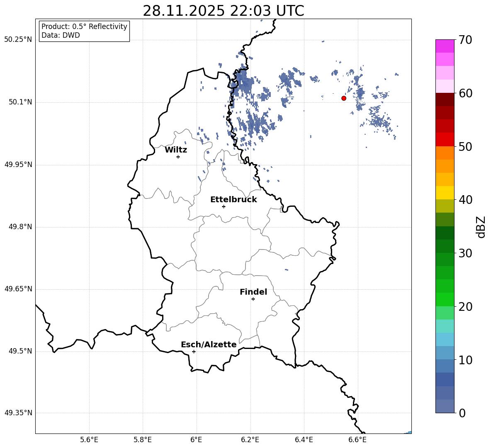This screenshot has height=448, width=491.
Task: Click the yellow colorbar segment above 40
Action: 445,193
